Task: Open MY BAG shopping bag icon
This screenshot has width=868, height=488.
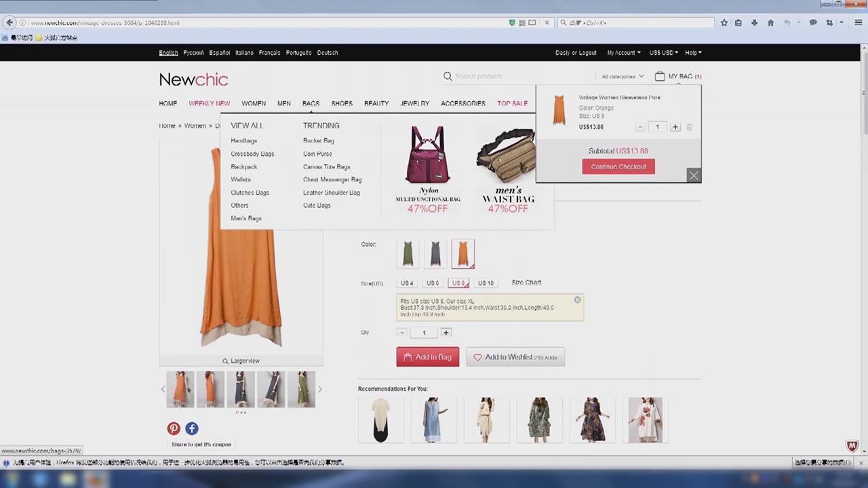Action: click(660, 76)
